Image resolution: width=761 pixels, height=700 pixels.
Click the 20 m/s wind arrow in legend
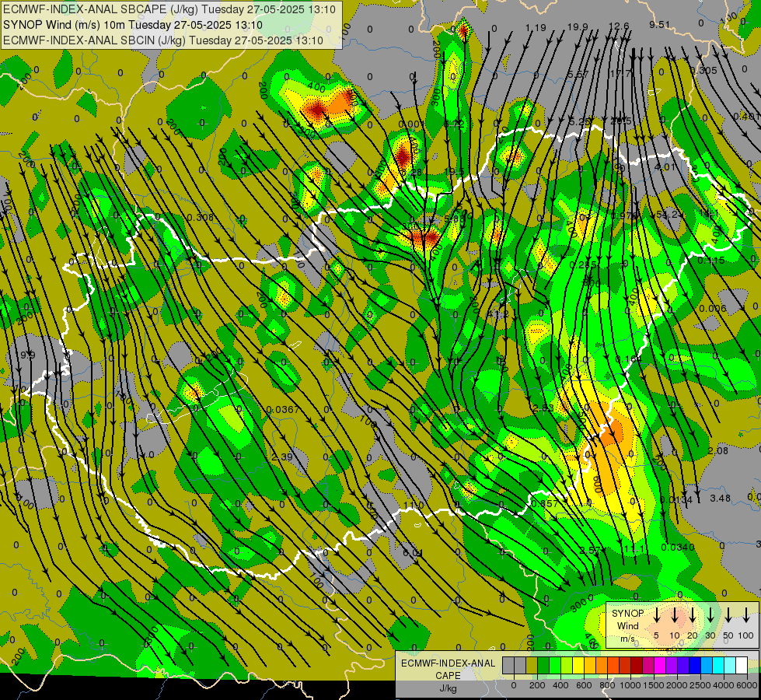(x=692, y=615)
